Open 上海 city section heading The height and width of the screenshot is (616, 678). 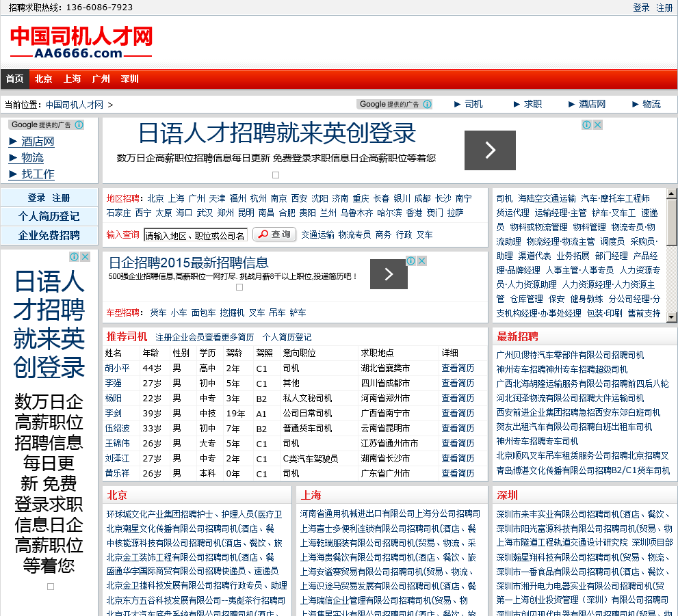point(311,495)
